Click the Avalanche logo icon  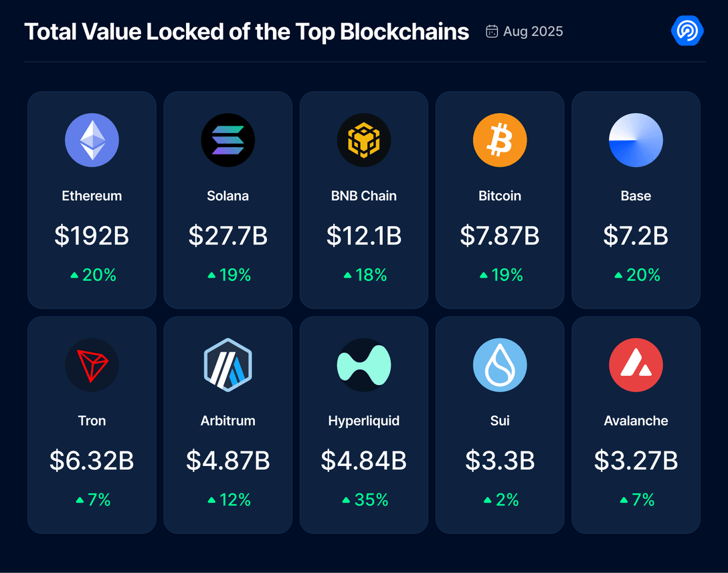click(x=636, y=365)
